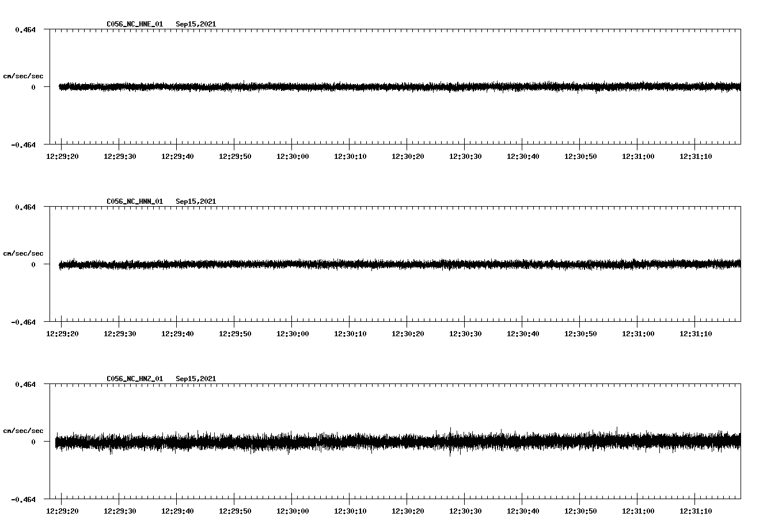782x532 pixels.
Task: Click the C056_NC_HNE_01 channel title
Action: tap(135, 24)
